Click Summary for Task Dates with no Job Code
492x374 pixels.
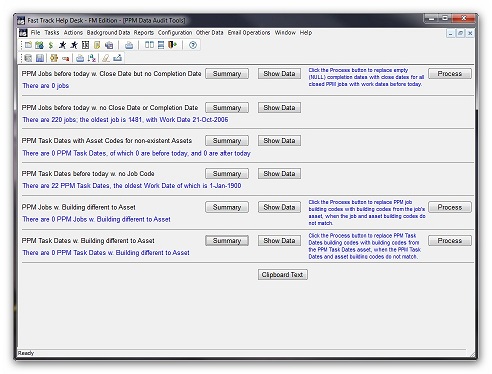tap(227, 174)
